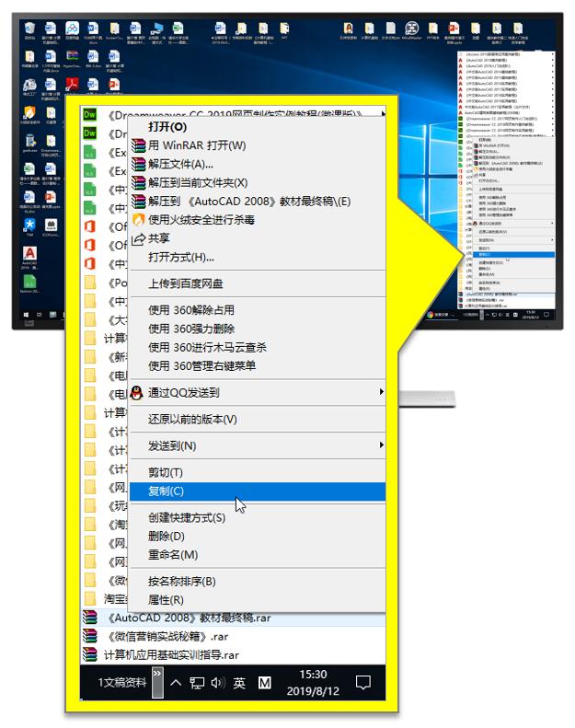Click file name 《微信营销实战秘籍》.rar
Screen dimensions: 575x728
coord(168,637)
